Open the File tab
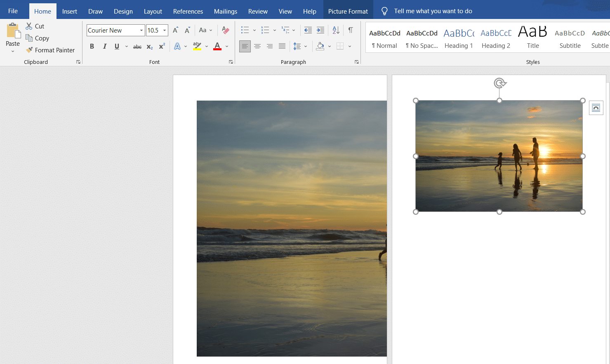610x364 pixels. pos(13,11)
